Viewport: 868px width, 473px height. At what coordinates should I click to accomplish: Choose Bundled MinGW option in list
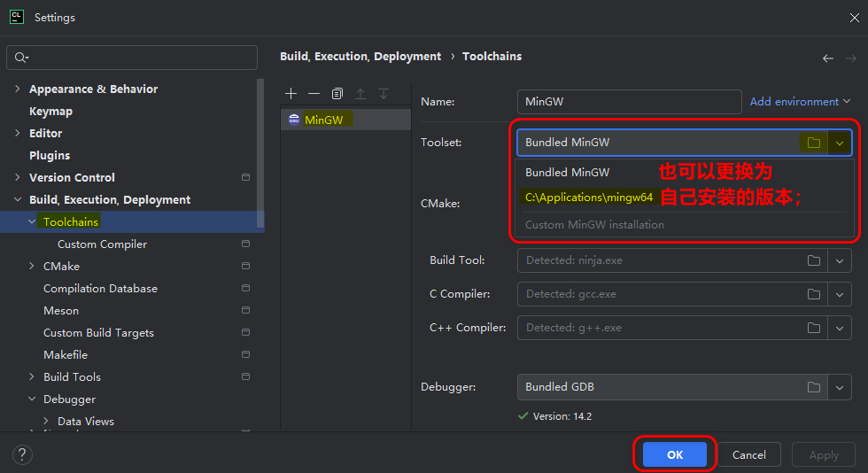pyautogui.click(x=567, y=173)
